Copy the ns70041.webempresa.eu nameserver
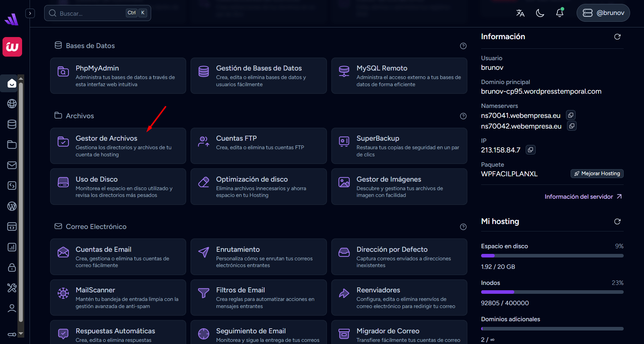 571,115
